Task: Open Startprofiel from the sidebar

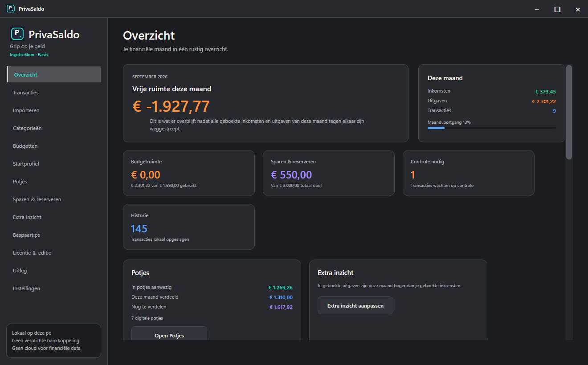Action: point(54,164)
